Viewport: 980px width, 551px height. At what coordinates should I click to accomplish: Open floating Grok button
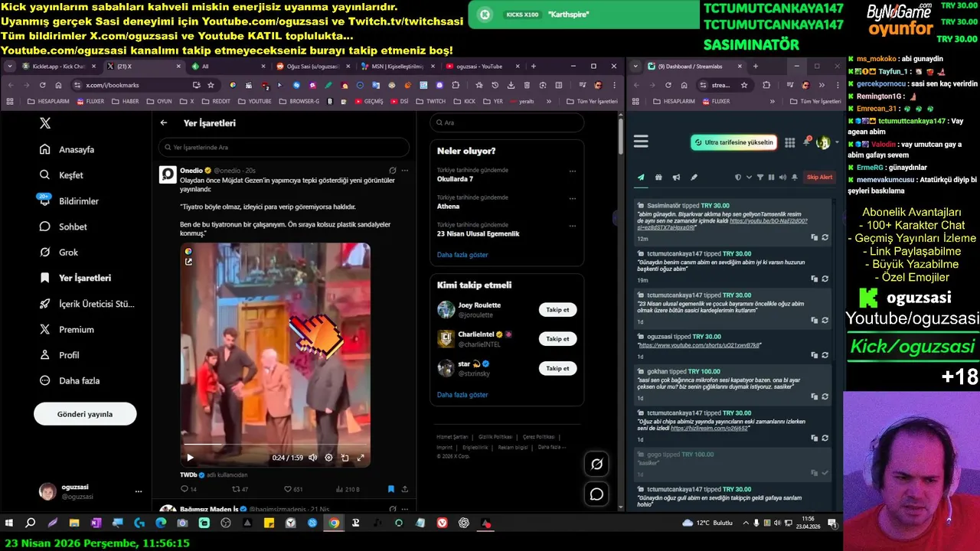[x=596, y=464]
